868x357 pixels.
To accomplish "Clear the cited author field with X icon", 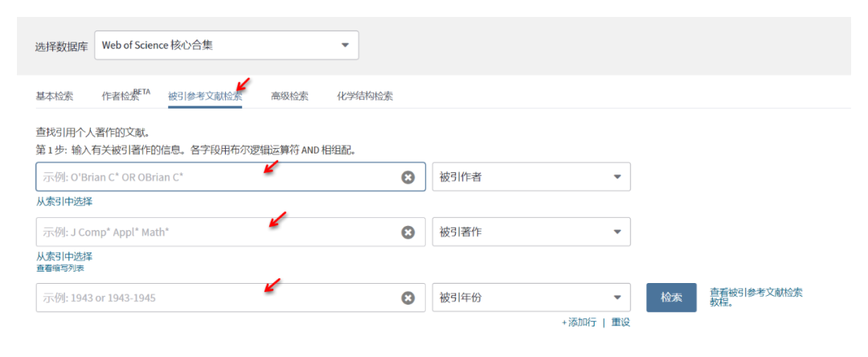I will click(407, 177).
